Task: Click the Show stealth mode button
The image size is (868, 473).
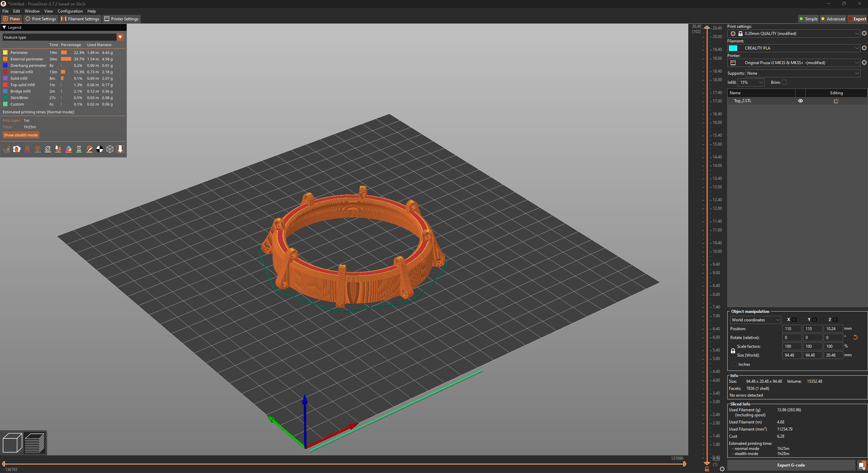Action: [x=21, y=135]
